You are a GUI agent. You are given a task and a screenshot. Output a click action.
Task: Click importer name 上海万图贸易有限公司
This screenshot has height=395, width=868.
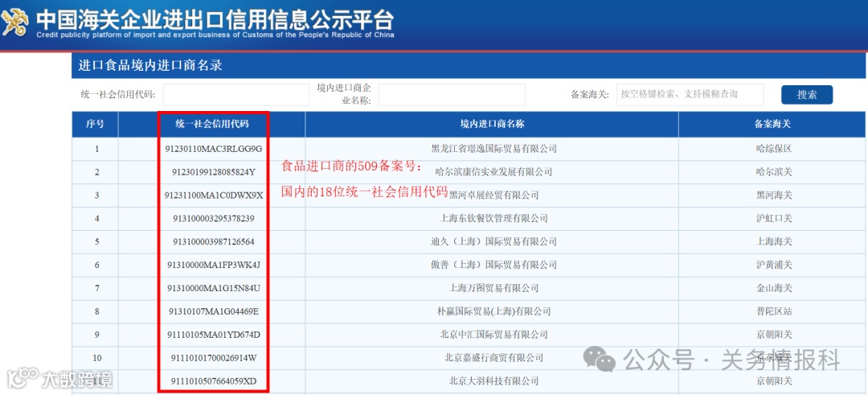click(493, 289)
